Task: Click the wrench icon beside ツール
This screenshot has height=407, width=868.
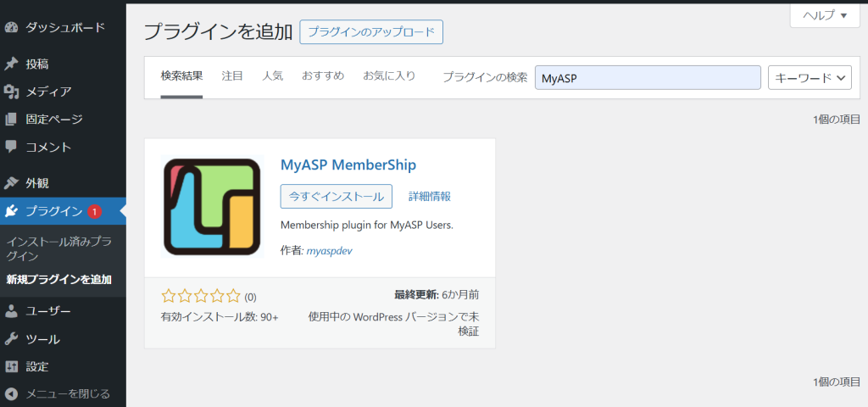Action: [x=11, y=339]
